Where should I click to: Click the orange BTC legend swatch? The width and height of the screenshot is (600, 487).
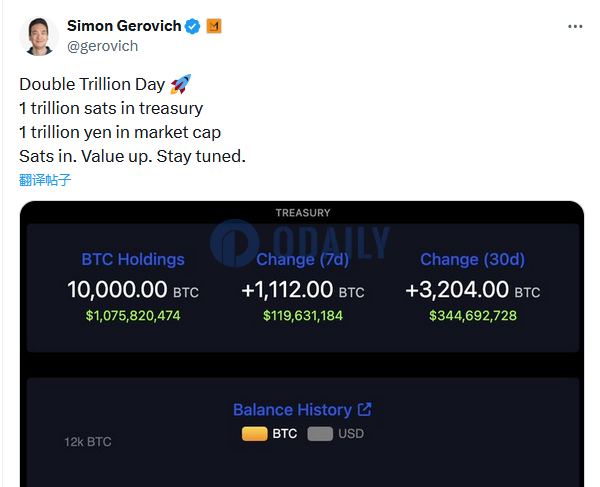[x=254, y=434]
